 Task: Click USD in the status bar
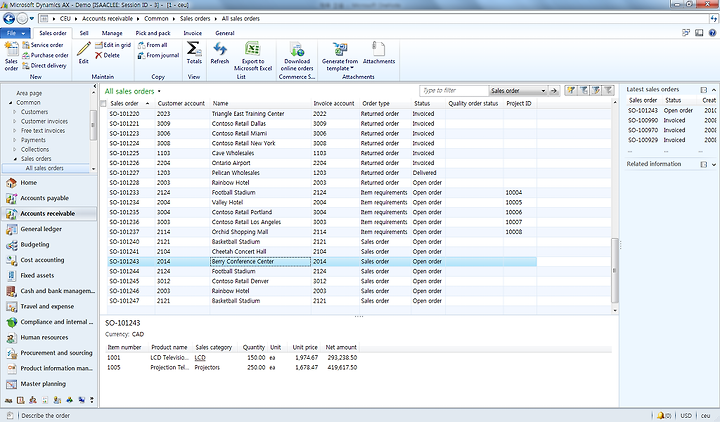(x=686, y=416)
